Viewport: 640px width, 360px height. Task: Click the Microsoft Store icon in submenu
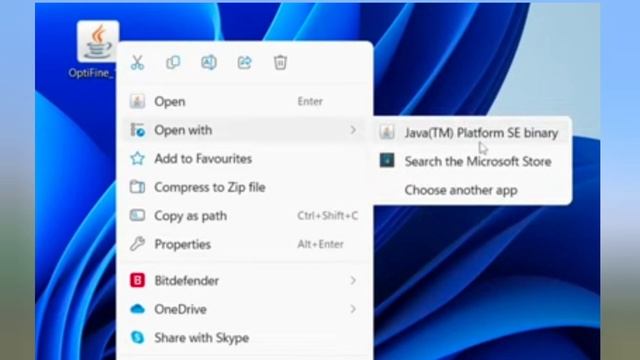pyautogui.click(x=387, y=160)
